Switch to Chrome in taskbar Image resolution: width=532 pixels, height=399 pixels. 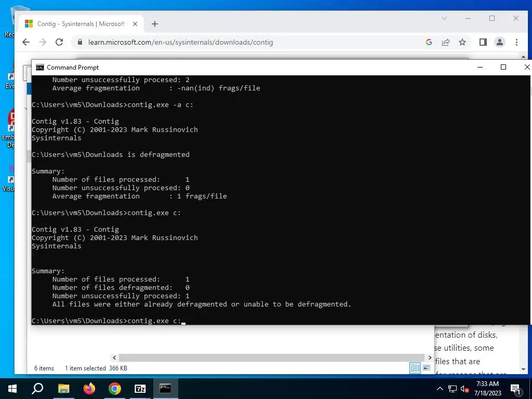click(115, 389)
